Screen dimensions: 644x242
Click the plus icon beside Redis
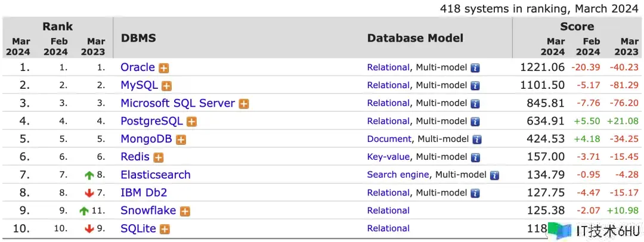pos(158,157)
